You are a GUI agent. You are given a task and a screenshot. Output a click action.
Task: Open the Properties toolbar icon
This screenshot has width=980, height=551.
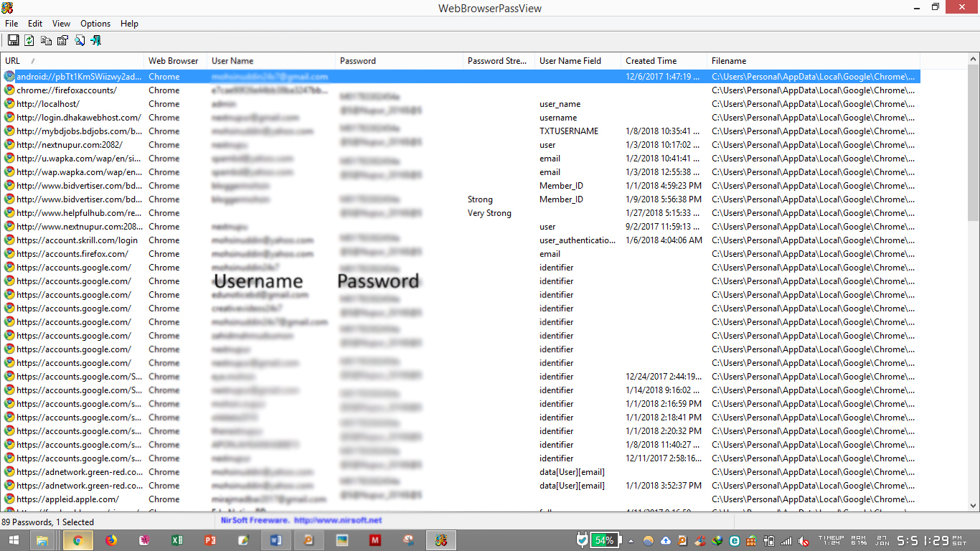click(x=62, y=40)
